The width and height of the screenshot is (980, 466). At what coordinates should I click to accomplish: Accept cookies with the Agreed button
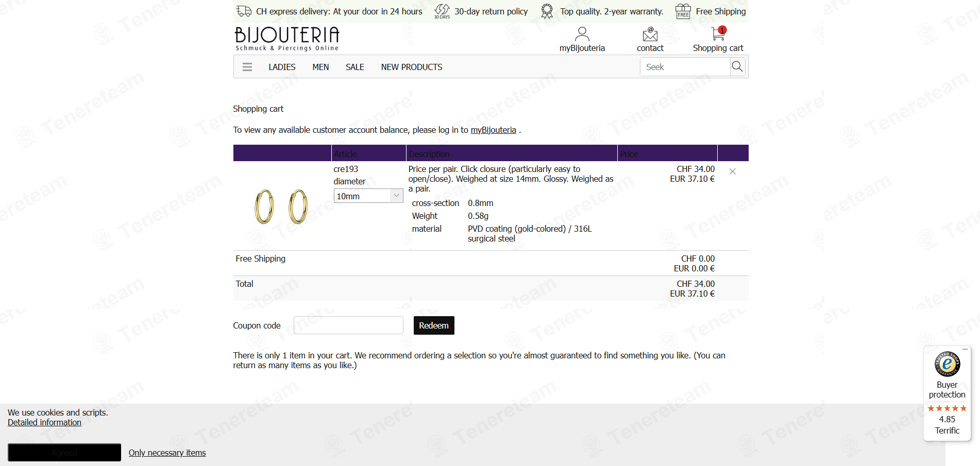64,453
